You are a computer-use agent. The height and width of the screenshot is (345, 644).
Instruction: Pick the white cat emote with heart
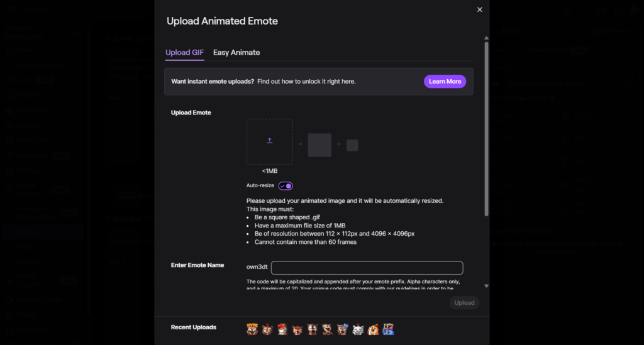point(358,329)
